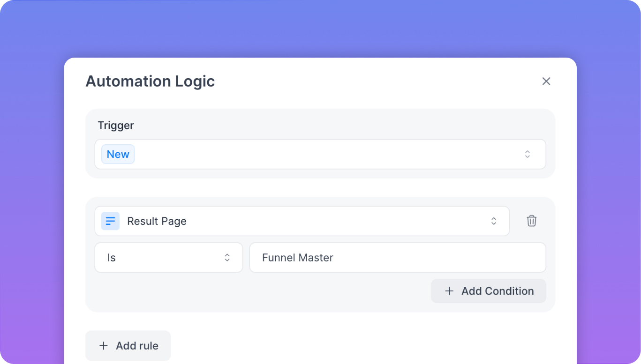Click the X icon to dismiss the dialog
The width and height of the screenshot is (641, 364).
(x=546, y=81)
